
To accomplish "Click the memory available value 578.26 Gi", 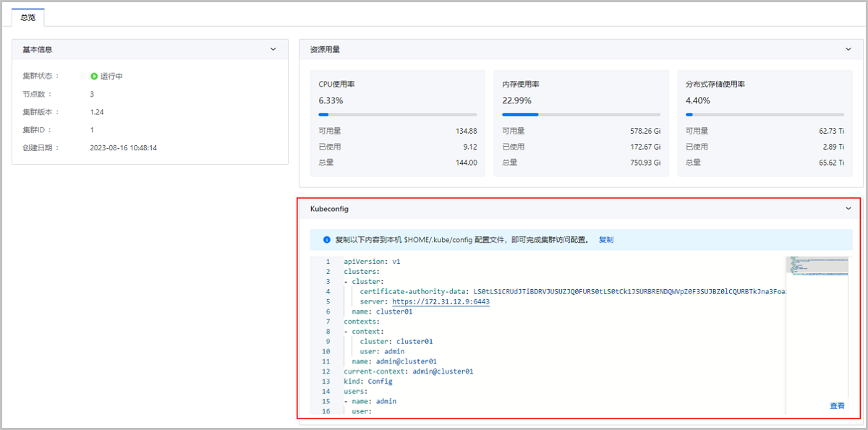I will coord(645,131).
